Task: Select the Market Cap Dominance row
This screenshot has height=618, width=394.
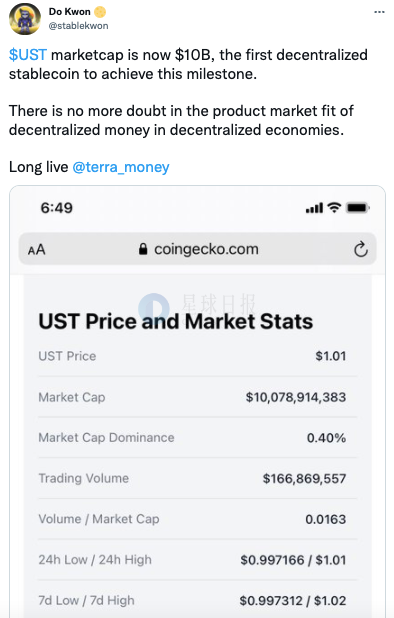Action: (x=197, y=438)
